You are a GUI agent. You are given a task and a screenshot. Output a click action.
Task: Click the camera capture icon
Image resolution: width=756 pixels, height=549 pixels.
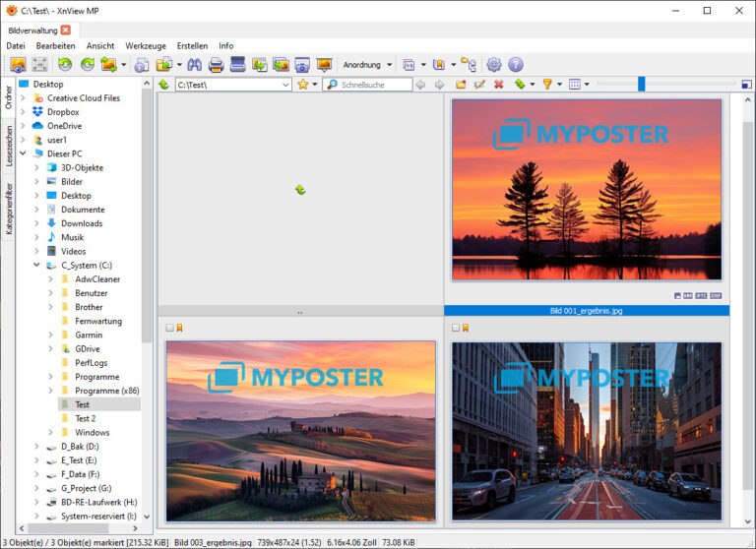[302, 65]
